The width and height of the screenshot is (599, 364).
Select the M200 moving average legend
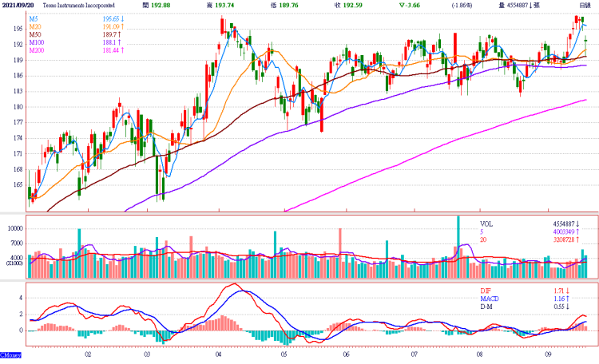(38, 51)
